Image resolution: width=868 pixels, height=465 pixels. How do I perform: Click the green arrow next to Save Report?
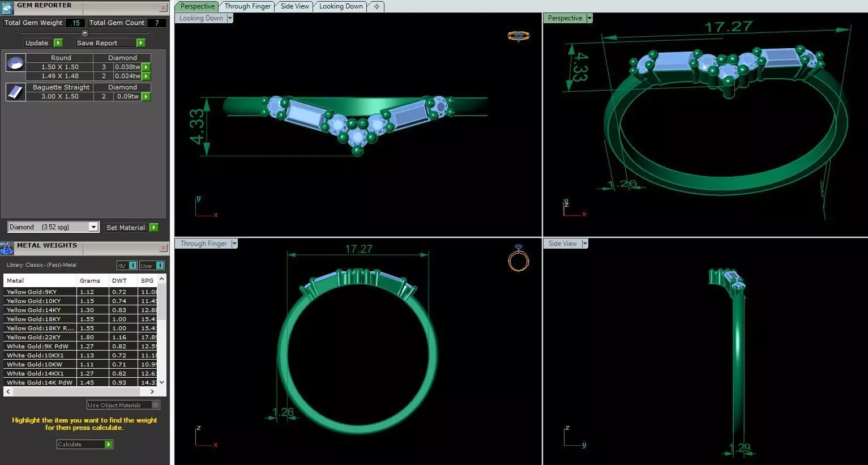141,43
